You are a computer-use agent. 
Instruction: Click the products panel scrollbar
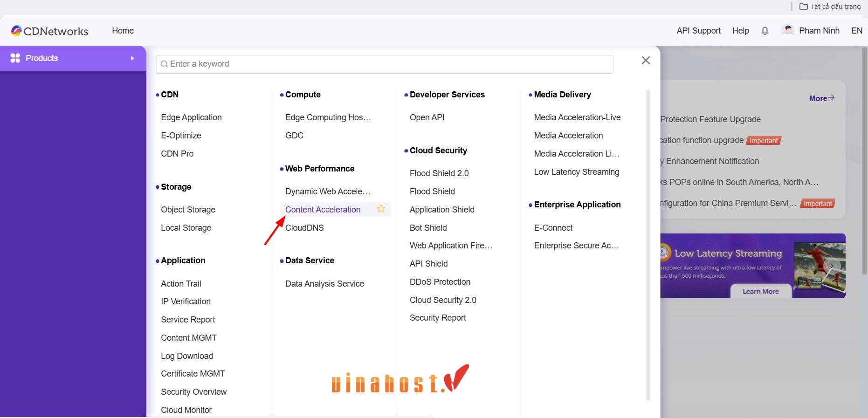pyautogui.click(x=648, y=245)
